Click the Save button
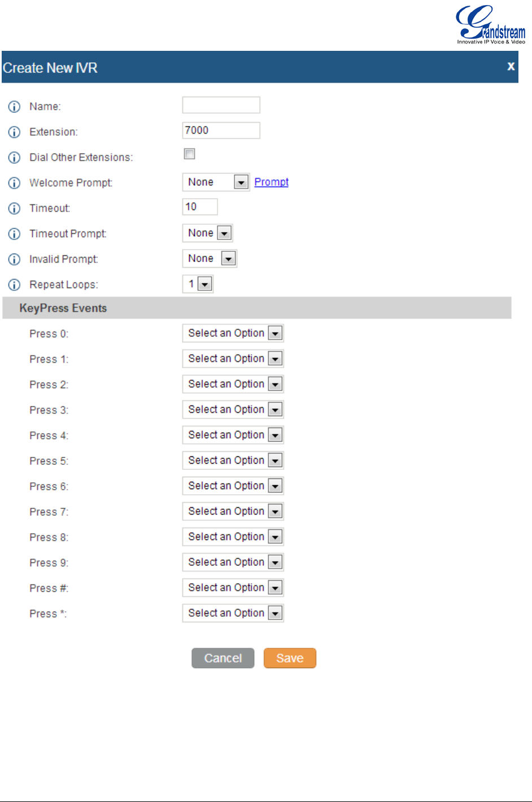 coord(290,658)
